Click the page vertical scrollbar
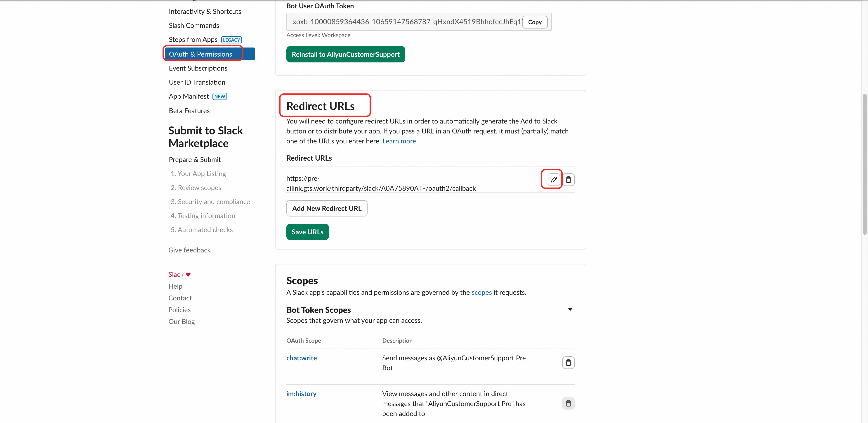Image resolution: width=868 pixels, height=423 pixels. 864,164
